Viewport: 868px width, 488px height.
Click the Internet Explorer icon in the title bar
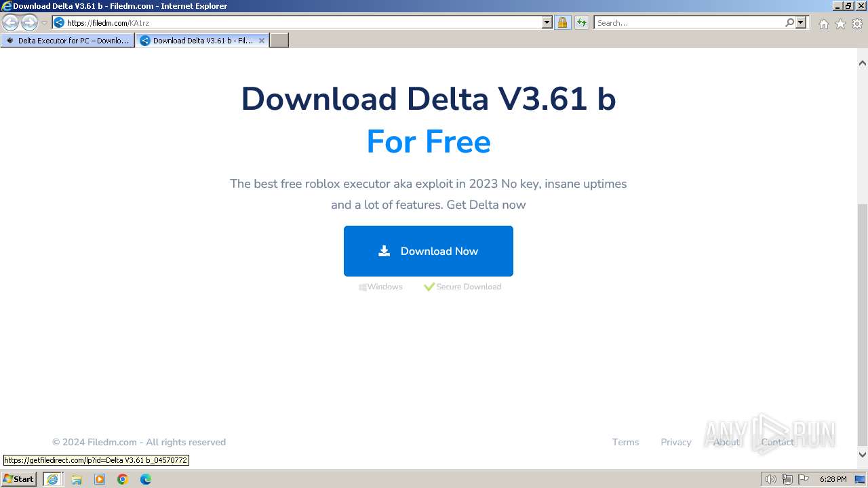point(6,6)
